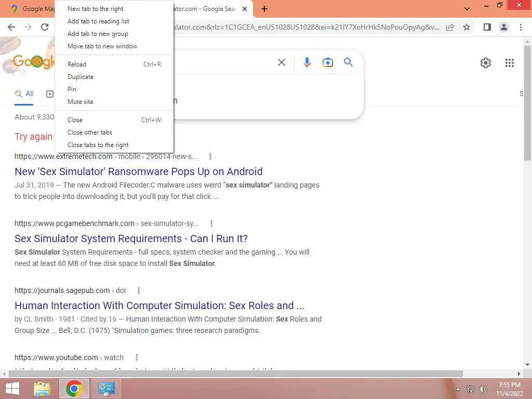The image size is (532, 399).
Task: Clear the search box with X
Action: pos(281,62)
